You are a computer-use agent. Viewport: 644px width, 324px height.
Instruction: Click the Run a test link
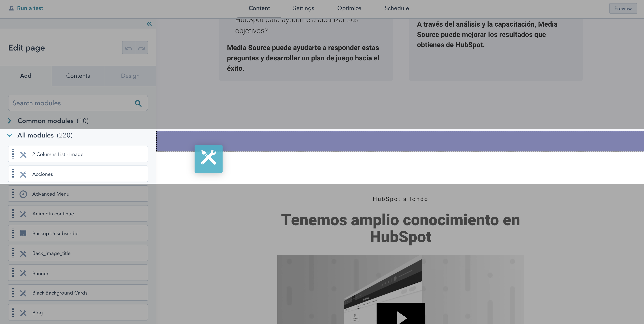(30, 8)
